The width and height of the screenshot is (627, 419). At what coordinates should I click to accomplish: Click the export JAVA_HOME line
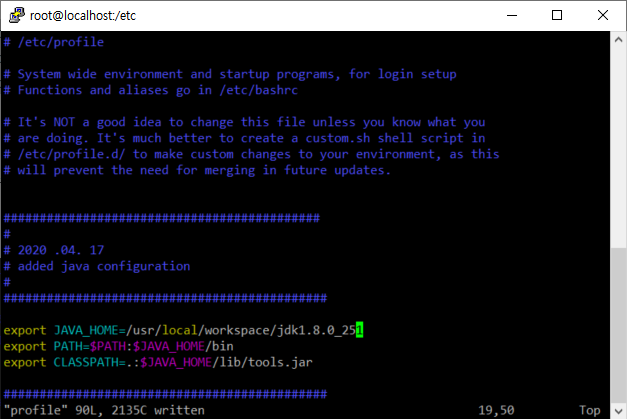pyautogui.click(x=183, y=330)
